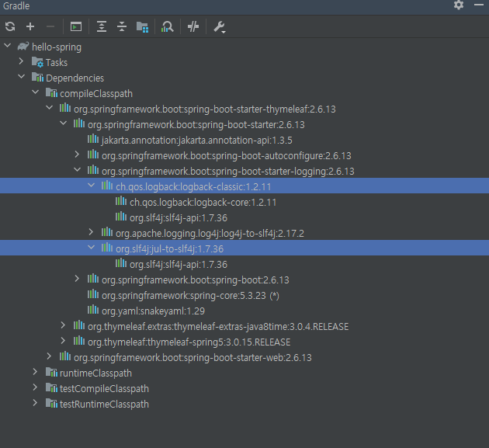Toggle group modules view icon

pyautogui.click(x=143, y=27)
